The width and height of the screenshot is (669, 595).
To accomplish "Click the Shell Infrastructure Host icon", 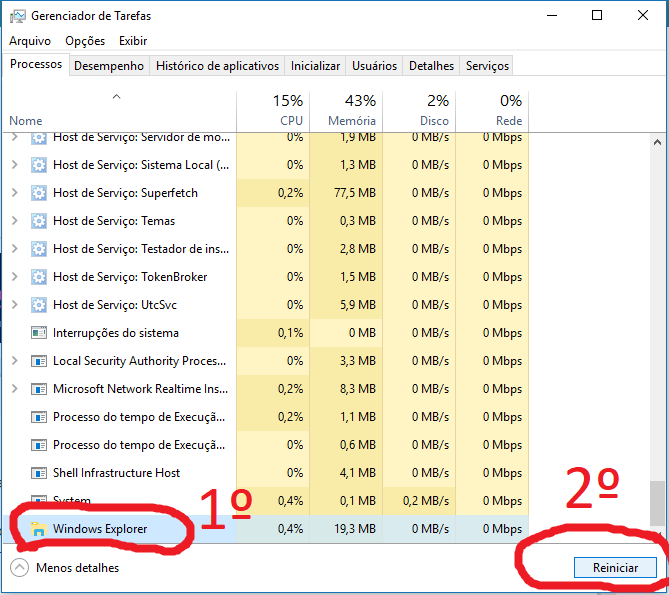I will (x=39, y=473).
